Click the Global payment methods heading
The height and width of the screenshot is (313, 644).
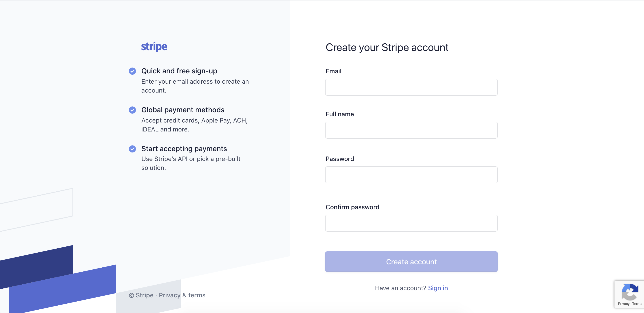[x=183, y=110]
